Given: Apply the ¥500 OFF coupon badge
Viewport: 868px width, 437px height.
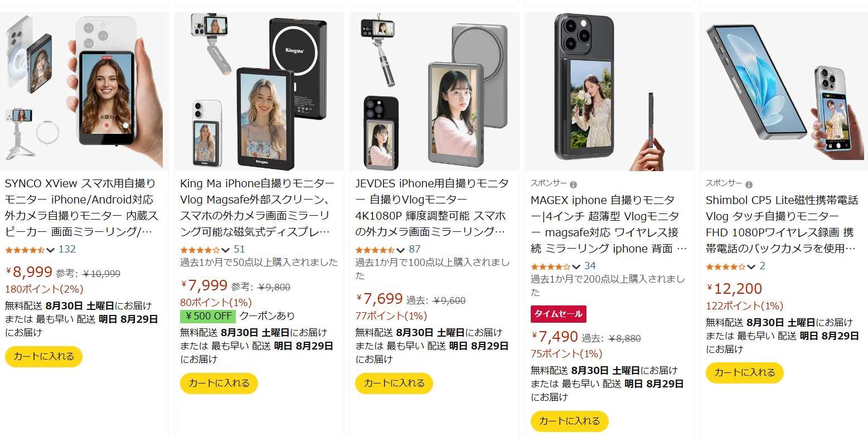Looking at the screenshot, I should [208, 316].
